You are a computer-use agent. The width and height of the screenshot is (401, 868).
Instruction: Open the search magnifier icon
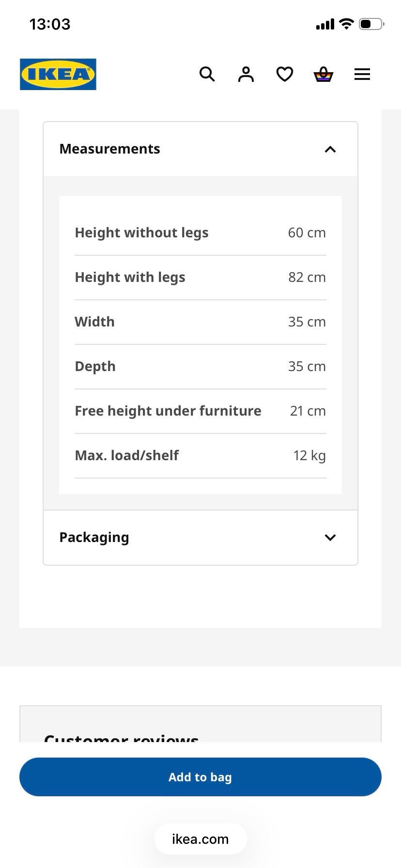click(x=207, y=74)
